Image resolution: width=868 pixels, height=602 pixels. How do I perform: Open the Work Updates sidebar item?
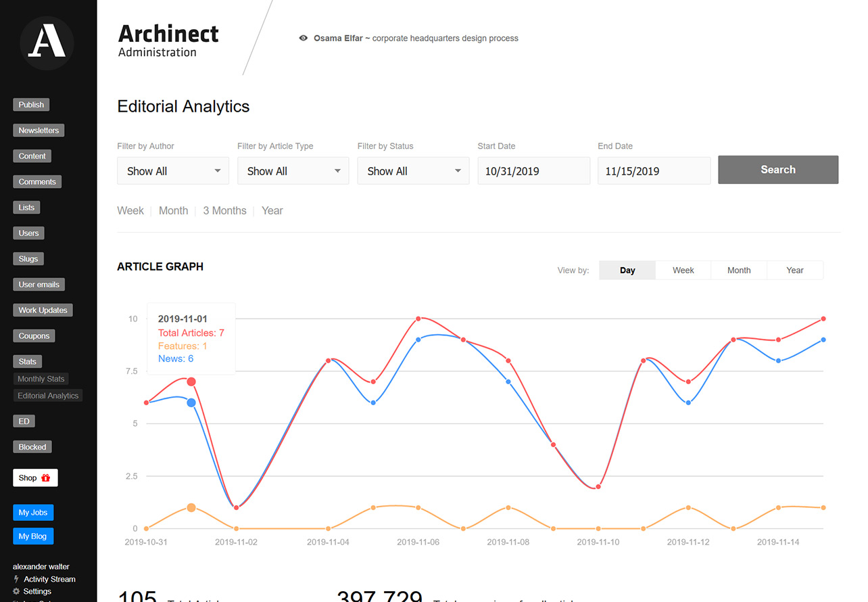43,310
